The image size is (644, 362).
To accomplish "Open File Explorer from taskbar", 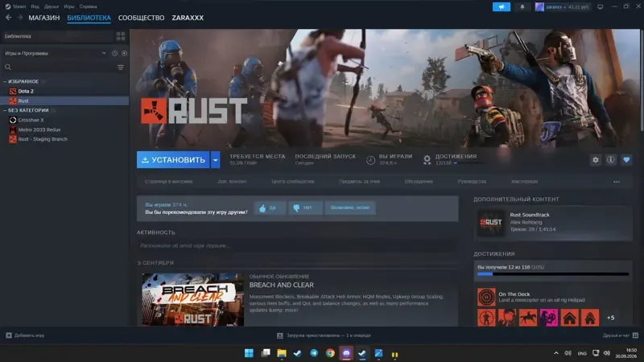I will pyautogui.click(x=281, y=353).
